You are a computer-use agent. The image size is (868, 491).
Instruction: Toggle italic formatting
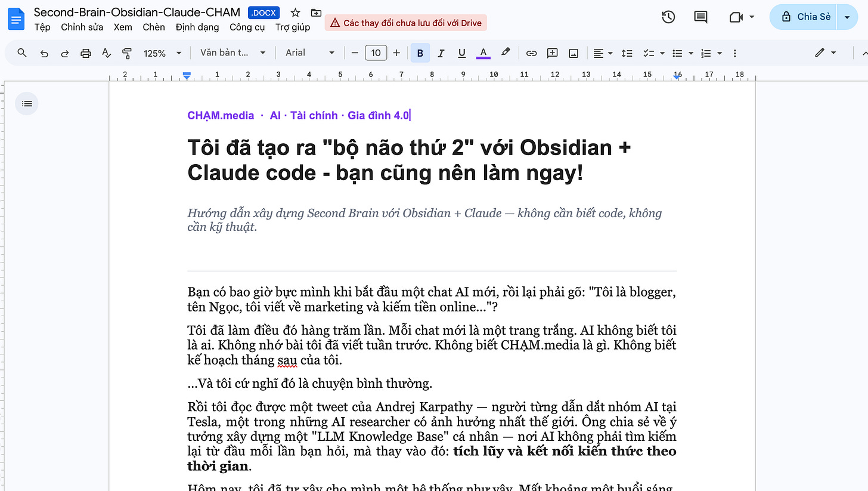pos(441,53)
